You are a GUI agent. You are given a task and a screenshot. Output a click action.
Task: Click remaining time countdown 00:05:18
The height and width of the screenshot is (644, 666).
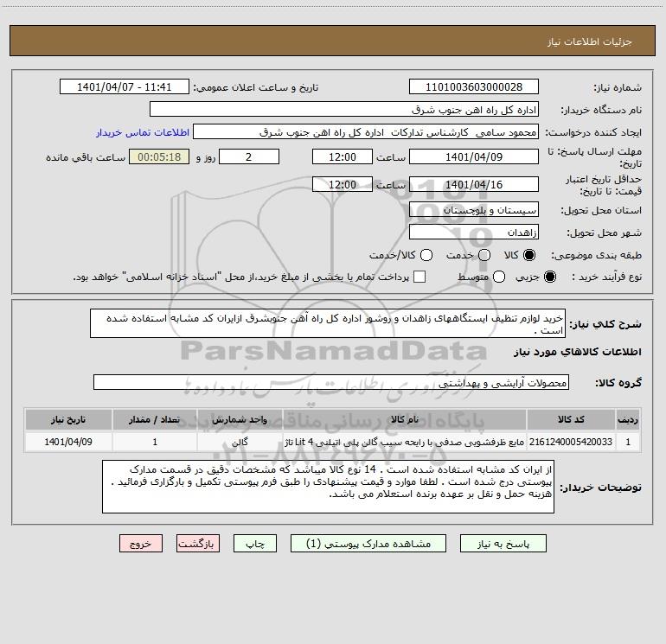click(x=159, y=156)
